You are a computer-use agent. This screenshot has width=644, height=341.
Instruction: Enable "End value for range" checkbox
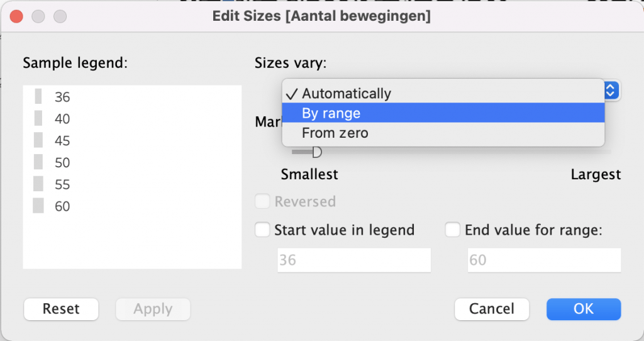(x=452, y=230)
